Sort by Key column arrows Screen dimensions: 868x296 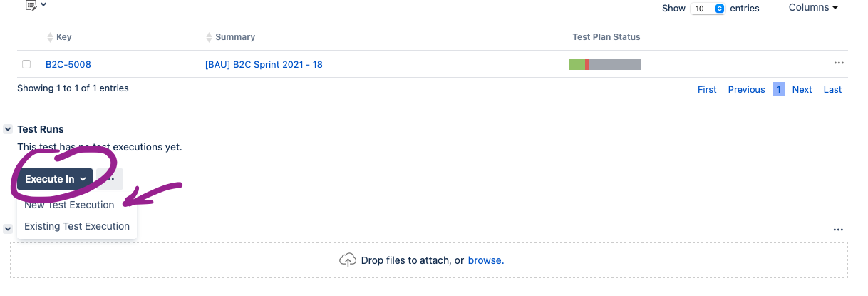click(x=50, y=37)
